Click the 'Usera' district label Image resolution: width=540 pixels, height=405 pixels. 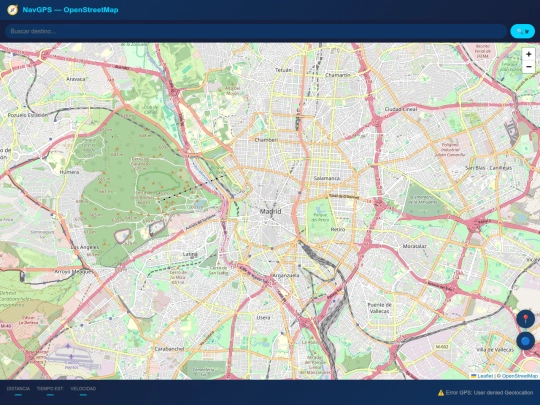[x=263, y=318]
